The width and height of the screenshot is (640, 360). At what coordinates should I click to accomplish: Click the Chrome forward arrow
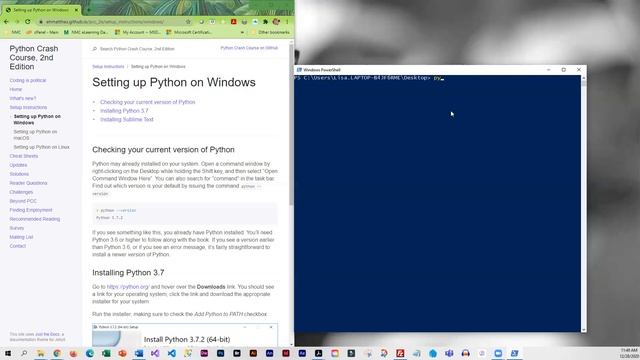(17, 22)
